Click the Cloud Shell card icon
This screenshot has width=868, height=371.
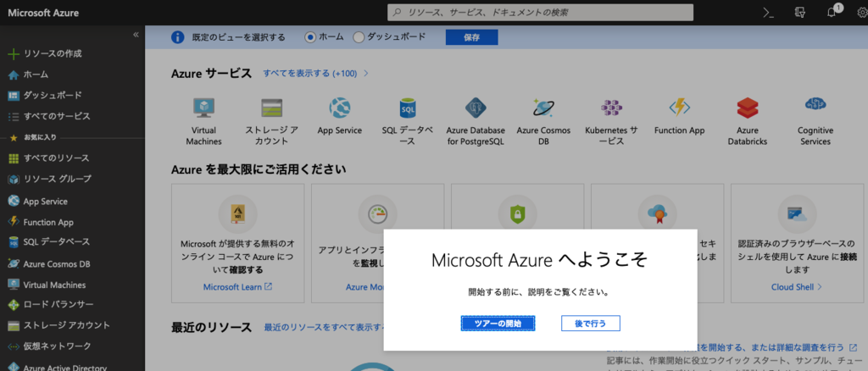coord(797,214)
